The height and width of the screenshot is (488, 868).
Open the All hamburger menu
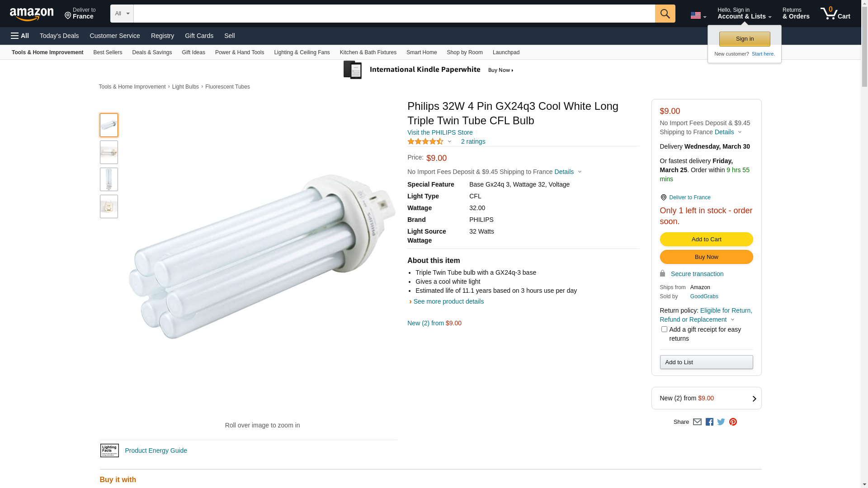[x=20, y=36]
